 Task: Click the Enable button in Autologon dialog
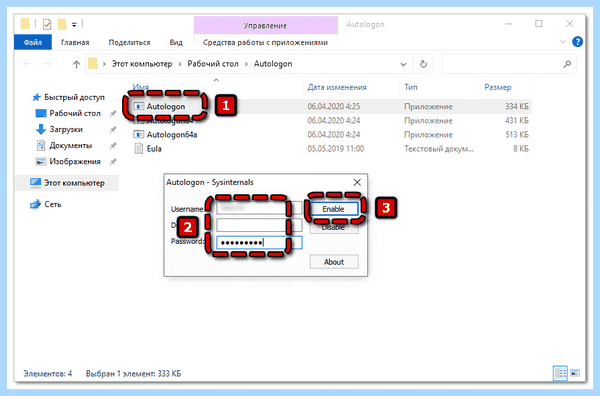[334, 209]
